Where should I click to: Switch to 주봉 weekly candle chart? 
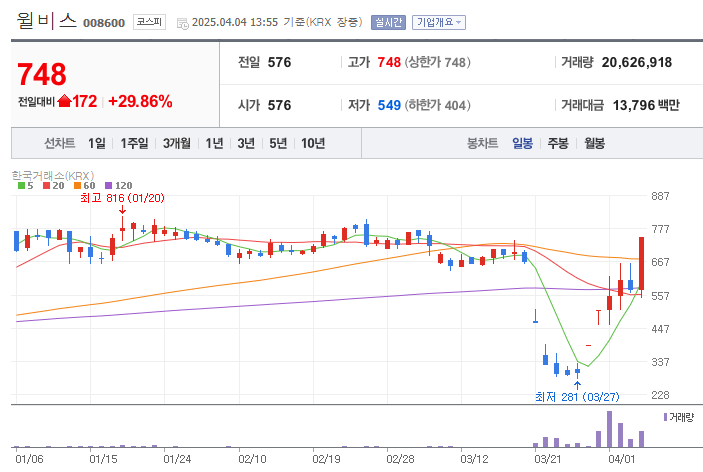click(x=558, y=143)
